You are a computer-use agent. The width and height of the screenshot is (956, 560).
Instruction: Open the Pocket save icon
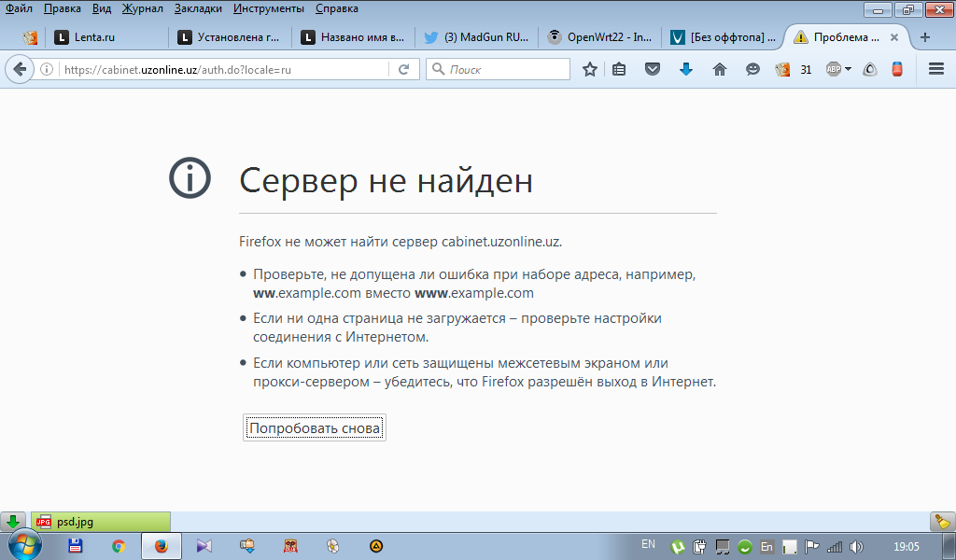tap(654, 69)
